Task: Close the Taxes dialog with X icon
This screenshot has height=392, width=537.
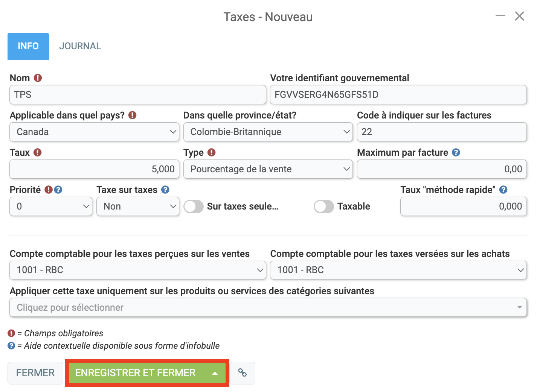Action: (519, 16)
